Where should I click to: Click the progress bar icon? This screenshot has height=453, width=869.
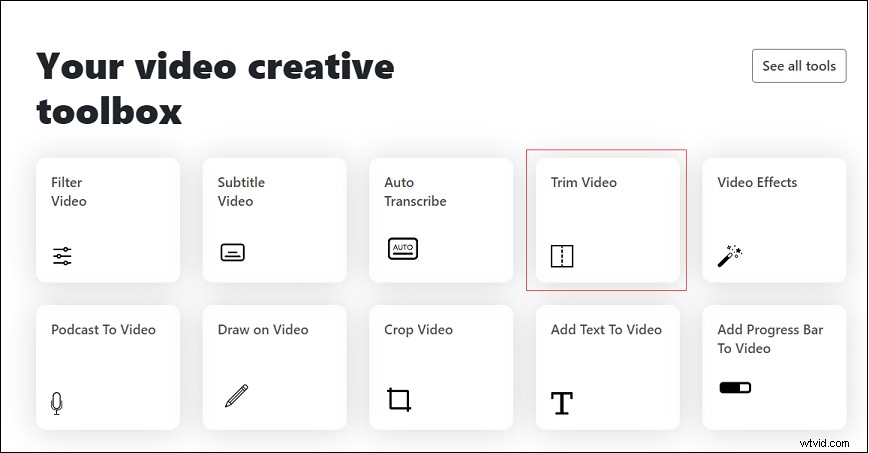tap(735, 388)
